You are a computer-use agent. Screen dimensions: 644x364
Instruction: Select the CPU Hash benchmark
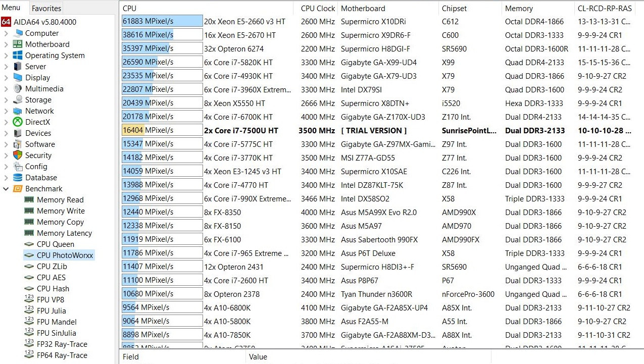(53, 289)
